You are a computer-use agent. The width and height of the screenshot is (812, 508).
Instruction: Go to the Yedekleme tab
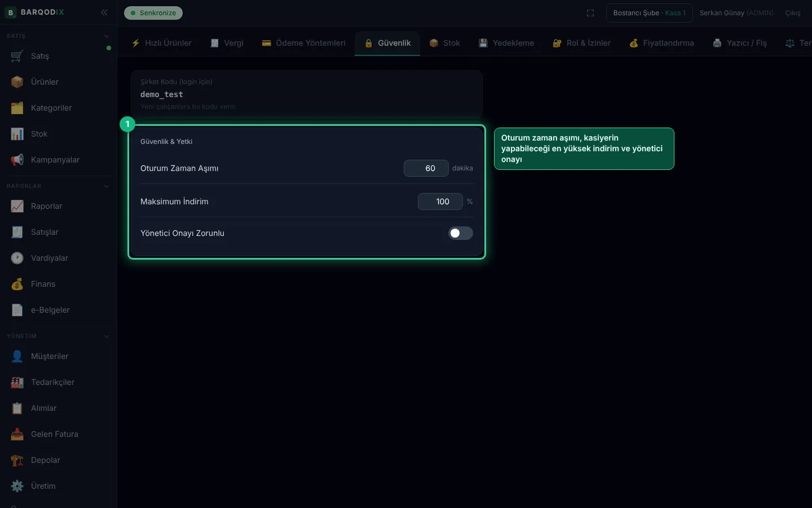point(506,43)
